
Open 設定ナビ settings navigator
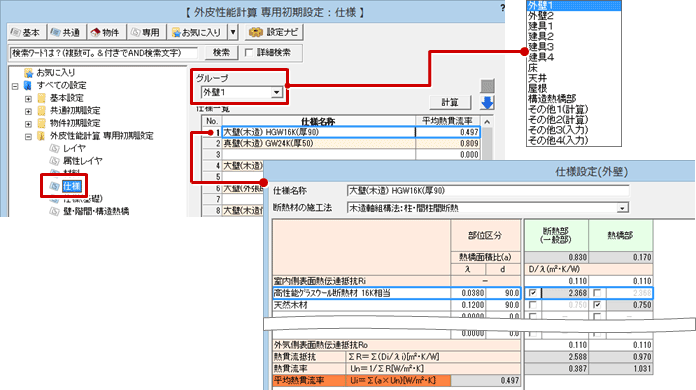(275, 32)
